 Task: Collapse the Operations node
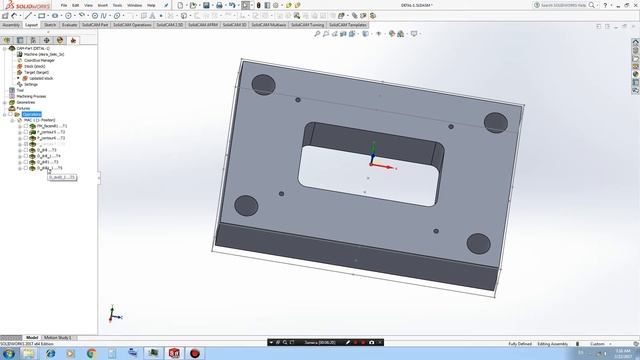click(x=4, y=114)
